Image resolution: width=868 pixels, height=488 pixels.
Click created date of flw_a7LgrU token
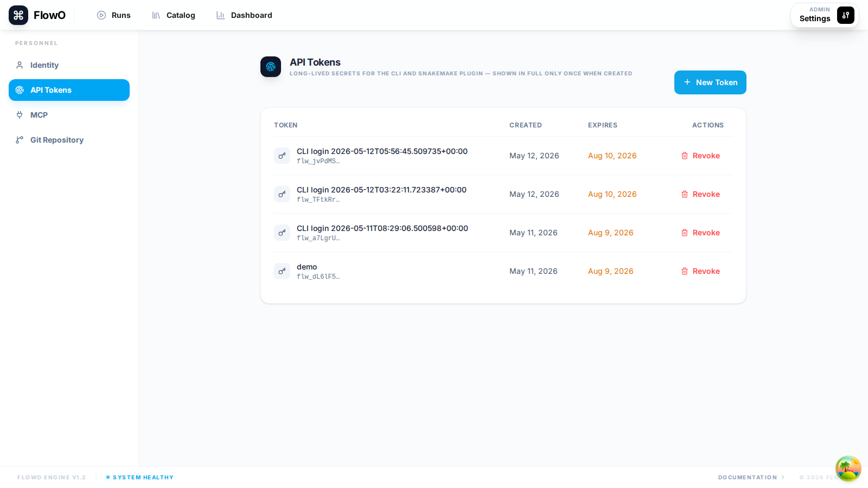[x=533, y=233]
